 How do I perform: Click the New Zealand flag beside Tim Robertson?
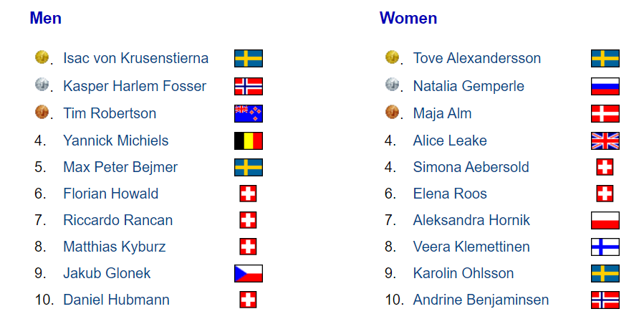coord(249,113)
